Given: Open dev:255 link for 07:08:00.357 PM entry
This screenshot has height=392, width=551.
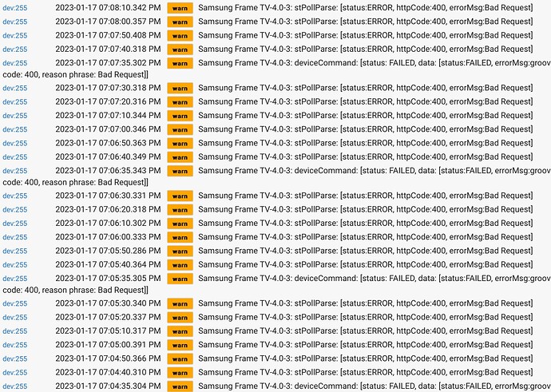Looking at the screenshot, I should pyautogui.click(x=14, y=22).
